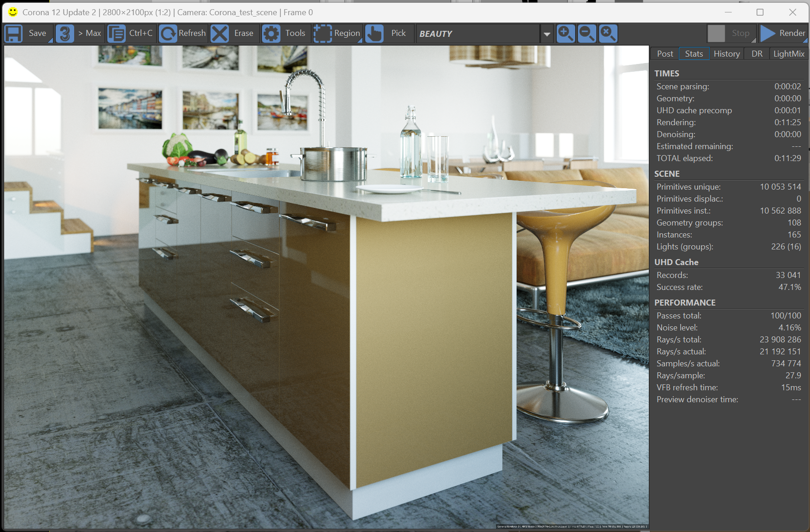Expand the BEAUTY render element dropdown arrow
The width and height of the screenshot is (810, 532).
(547, 34)
